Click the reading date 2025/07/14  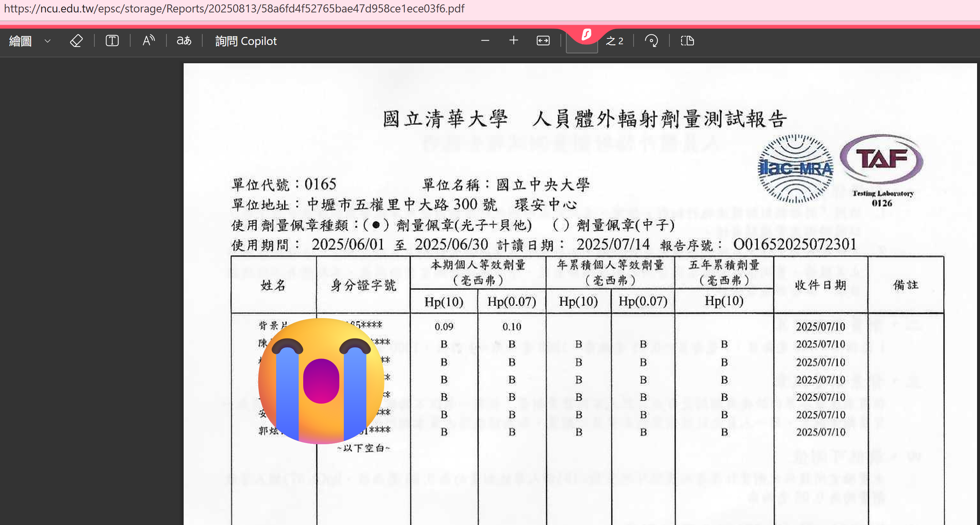click(613, 245)
